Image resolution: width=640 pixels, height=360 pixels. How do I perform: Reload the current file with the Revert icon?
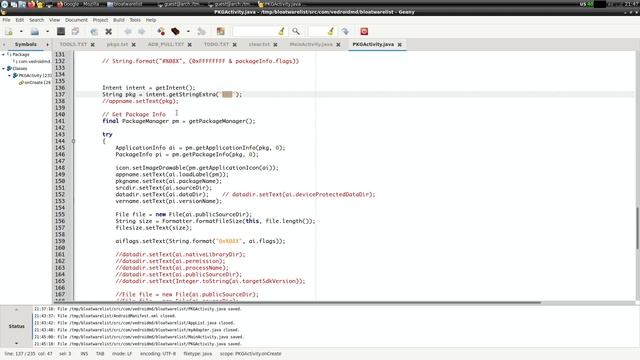[94, 31]
